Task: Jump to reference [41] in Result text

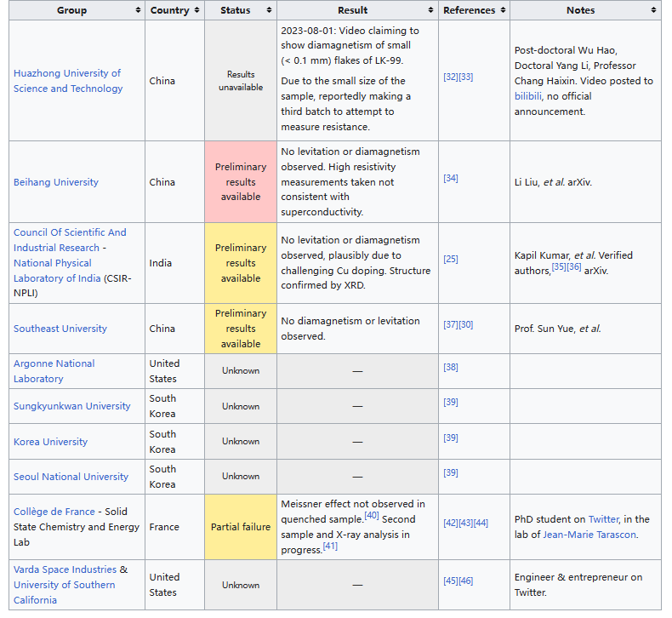Action: coord(330,546)
